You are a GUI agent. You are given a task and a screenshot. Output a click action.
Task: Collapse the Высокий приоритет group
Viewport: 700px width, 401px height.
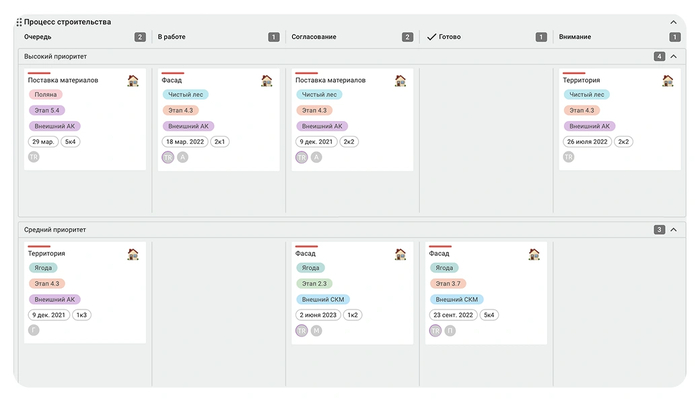tap(673, 57)
